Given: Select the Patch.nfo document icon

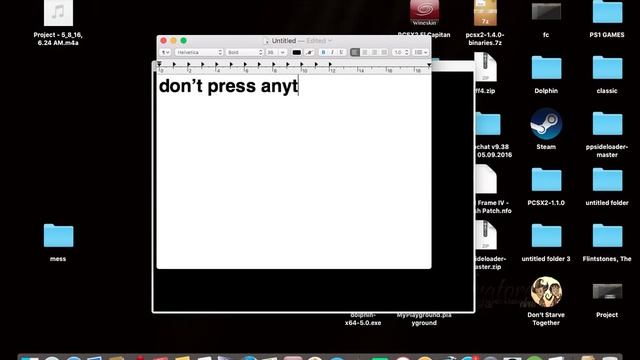Looking at the screenshot, I should [486, 180].
